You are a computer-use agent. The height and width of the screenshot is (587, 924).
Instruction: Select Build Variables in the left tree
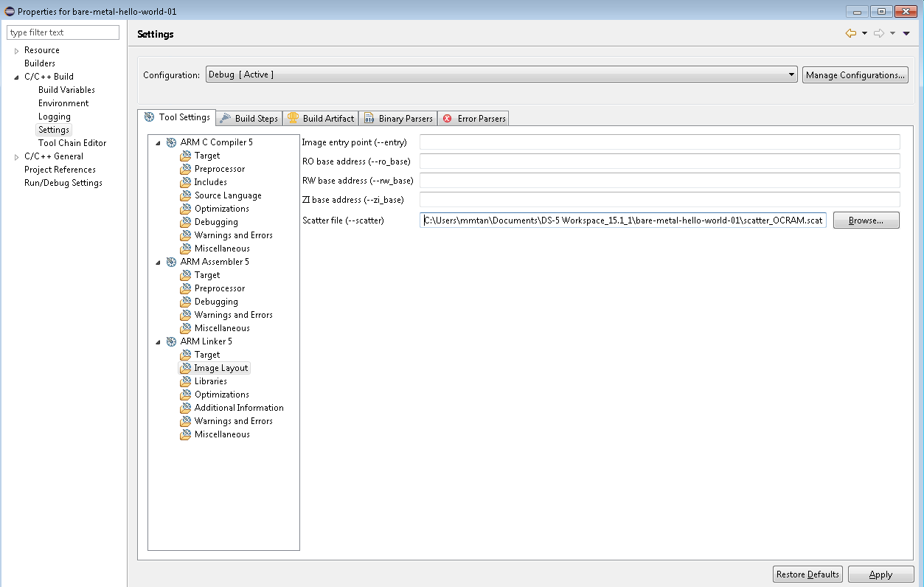pos(66,90)
